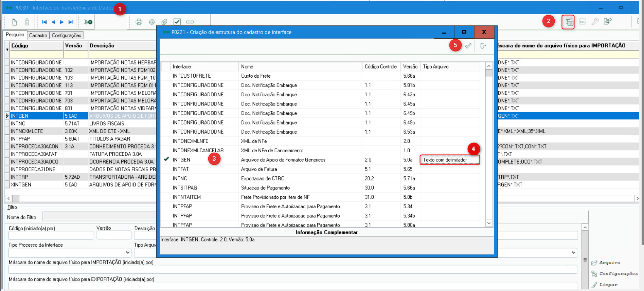Select Texto com delimitador Tipo Arquivo cell
644x291 pixels.
tap(450, 160)
